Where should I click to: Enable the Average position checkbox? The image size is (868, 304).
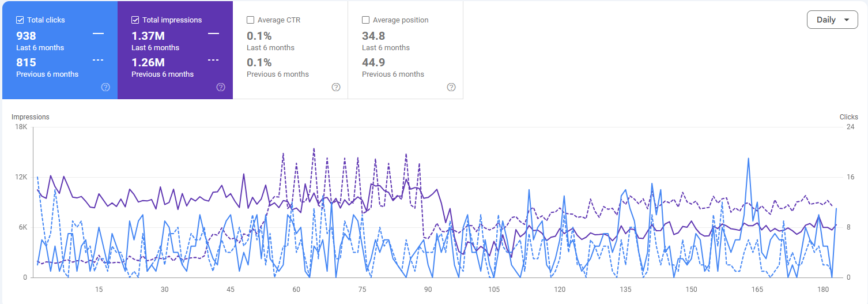[x=366, y=20]
